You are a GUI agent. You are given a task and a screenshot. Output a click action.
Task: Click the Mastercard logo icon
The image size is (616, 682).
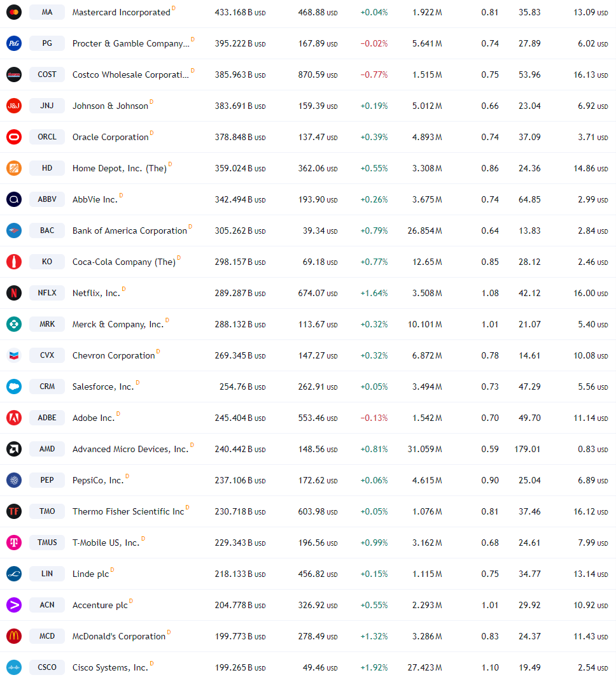tap(14, 12)
